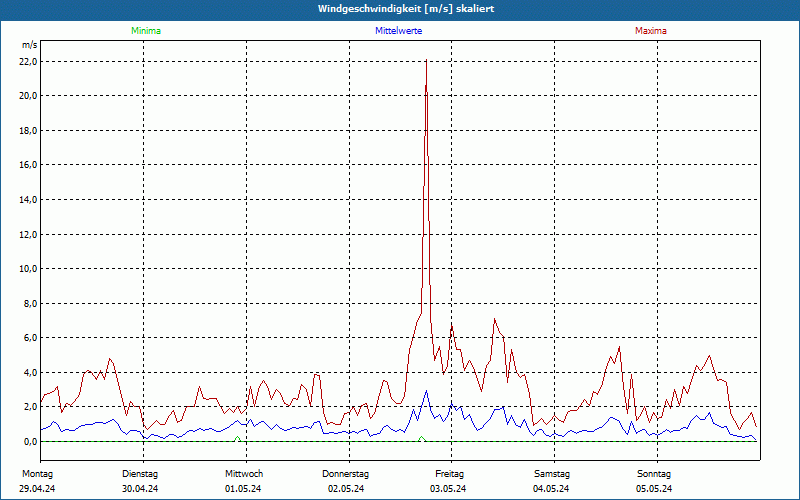
Task: Click the 18,0 y-axis value
Action: 29,131
